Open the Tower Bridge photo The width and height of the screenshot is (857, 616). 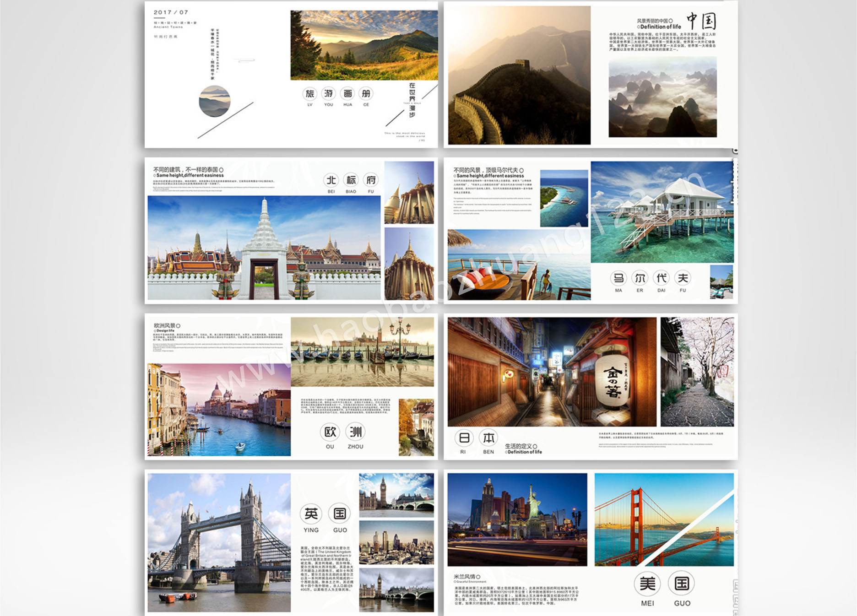pyautogui.click(x=219, y=542)
